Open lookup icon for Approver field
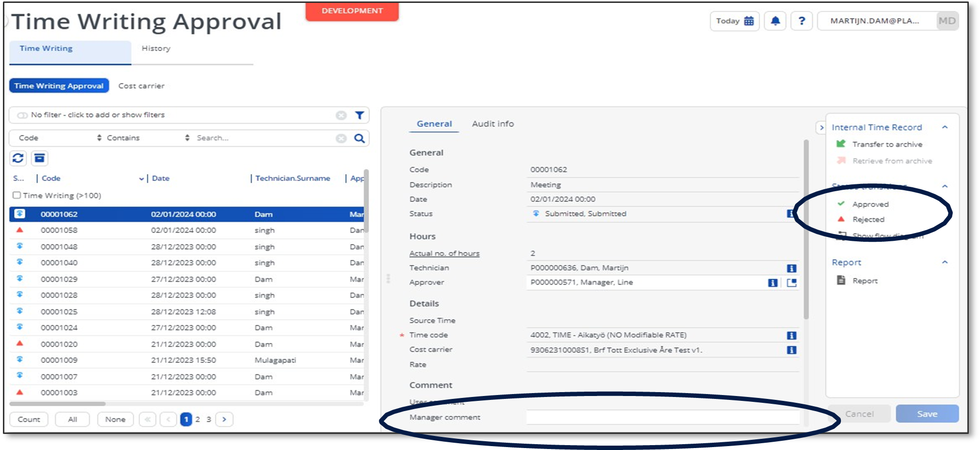 792,283
